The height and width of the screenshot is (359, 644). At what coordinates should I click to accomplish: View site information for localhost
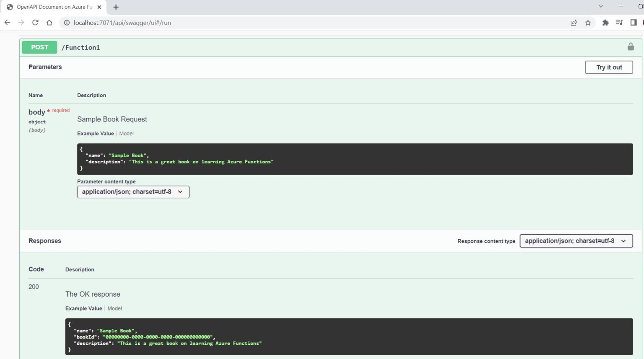click(67, 23)
